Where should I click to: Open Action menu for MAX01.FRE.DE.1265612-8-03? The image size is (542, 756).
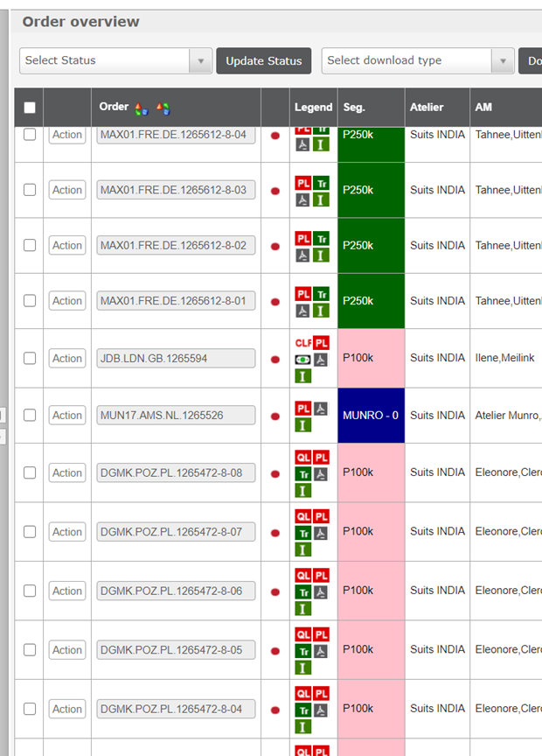point(67,190)
